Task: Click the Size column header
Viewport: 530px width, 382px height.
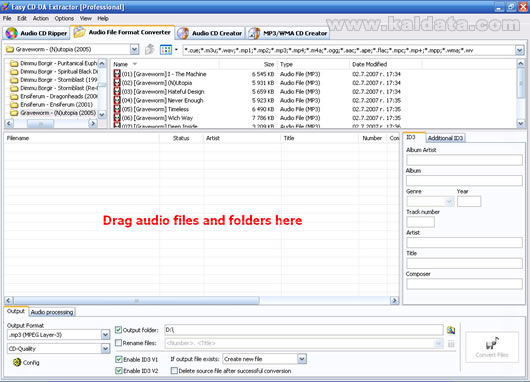Action: [x=248, y=64]
